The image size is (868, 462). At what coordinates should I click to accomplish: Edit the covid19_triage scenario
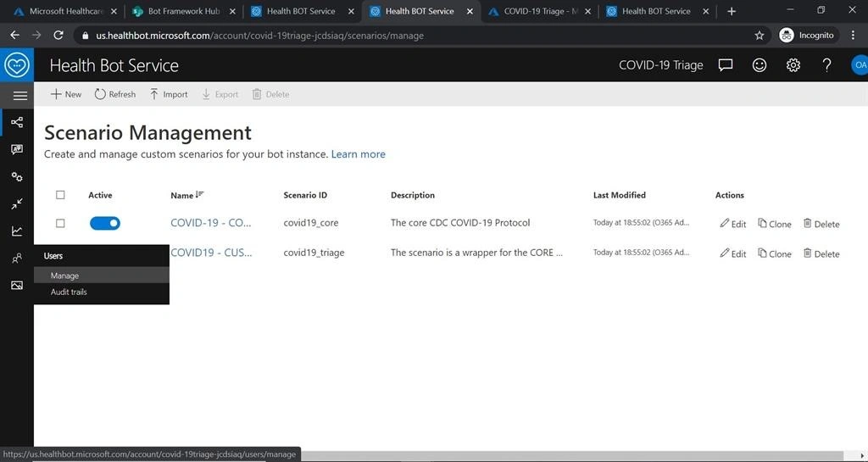[733, 253]
